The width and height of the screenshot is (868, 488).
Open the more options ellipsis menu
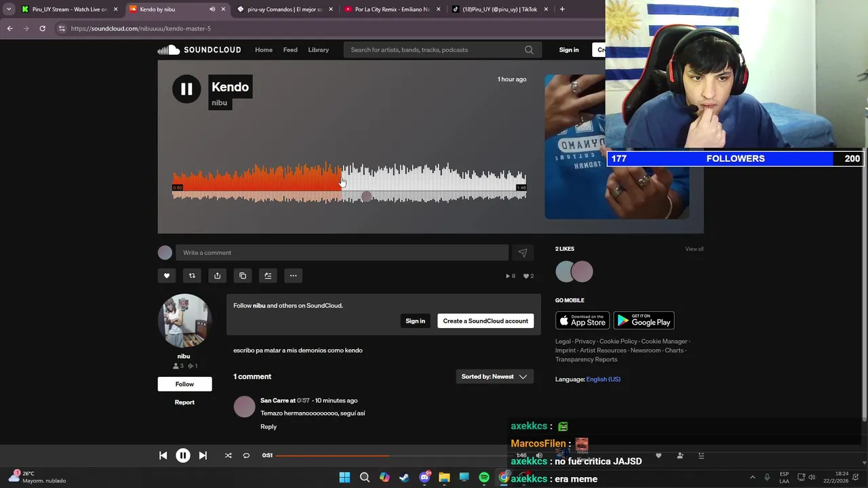[x=293, y=276]
